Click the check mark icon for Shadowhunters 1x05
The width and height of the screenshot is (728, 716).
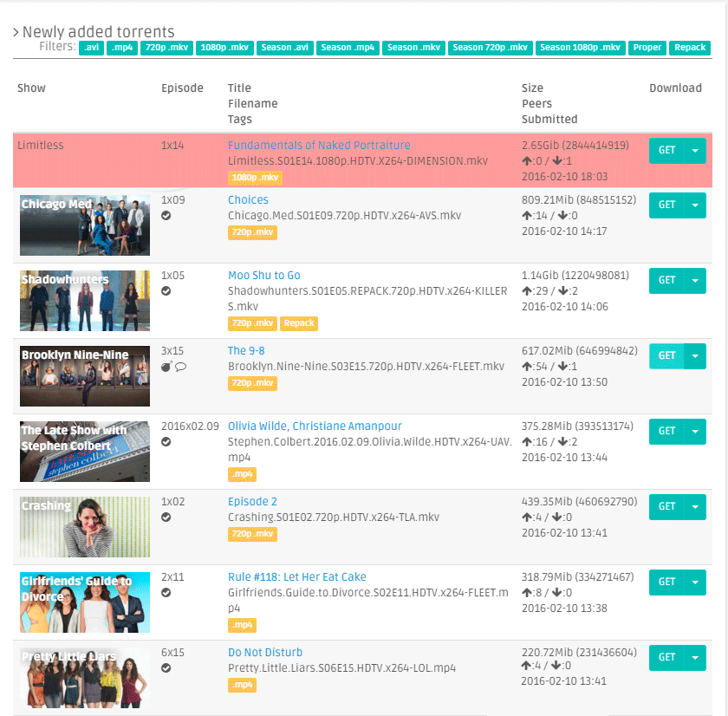click(166, 291)
